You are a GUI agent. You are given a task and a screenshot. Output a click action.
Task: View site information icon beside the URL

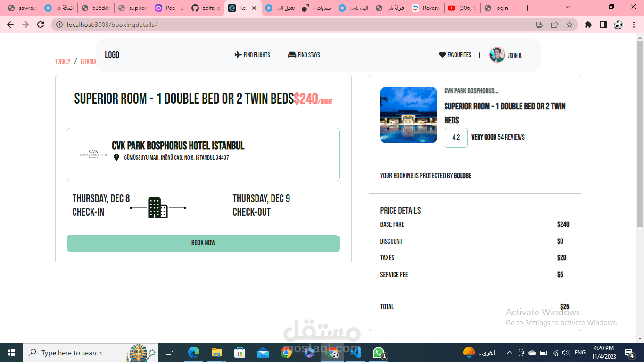(x=59, y=25)
